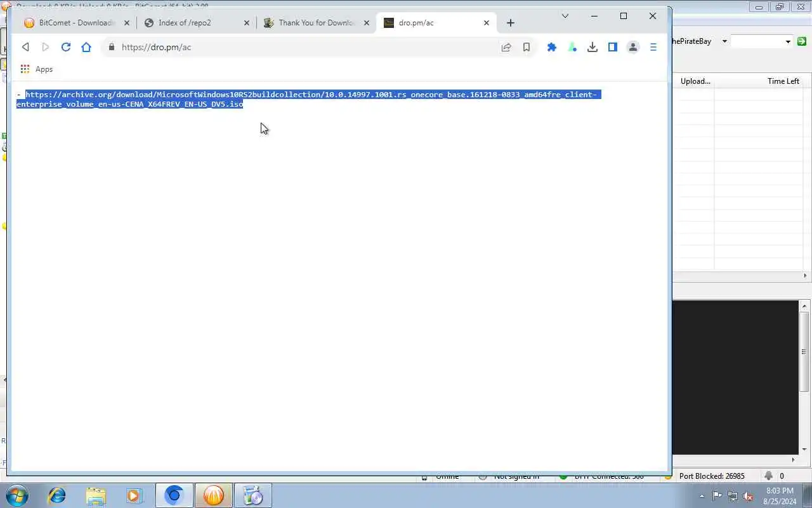
Task: Close the Index of /repo2 tab
Action: tap(247, 23)
